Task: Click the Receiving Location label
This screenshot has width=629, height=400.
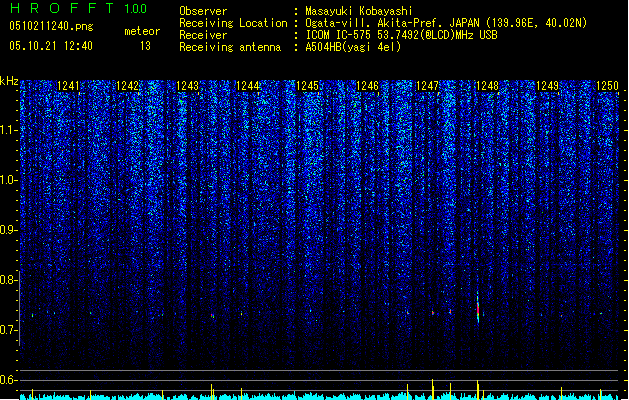Action: coord(233,23)
